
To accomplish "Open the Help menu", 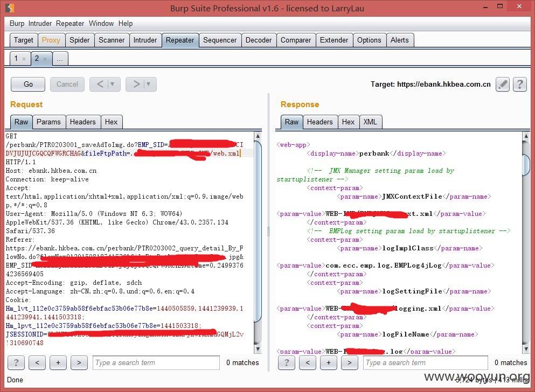I will coord(126,24).
